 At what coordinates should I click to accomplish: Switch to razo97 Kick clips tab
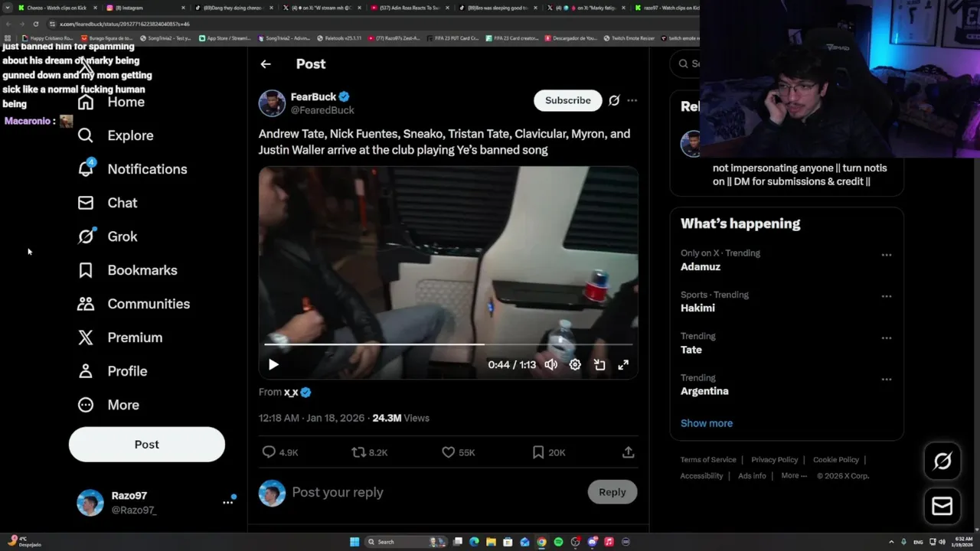(666, 8)
